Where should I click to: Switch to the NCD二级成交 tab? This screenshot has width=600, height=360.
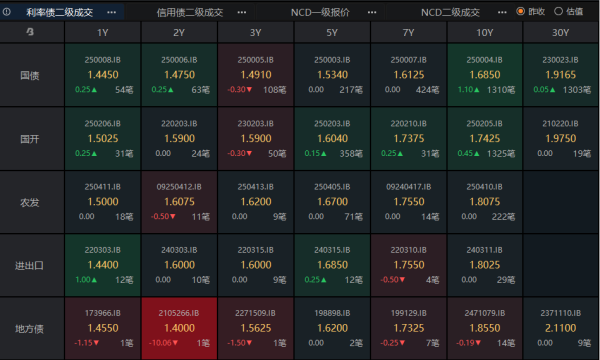[450, 12]
